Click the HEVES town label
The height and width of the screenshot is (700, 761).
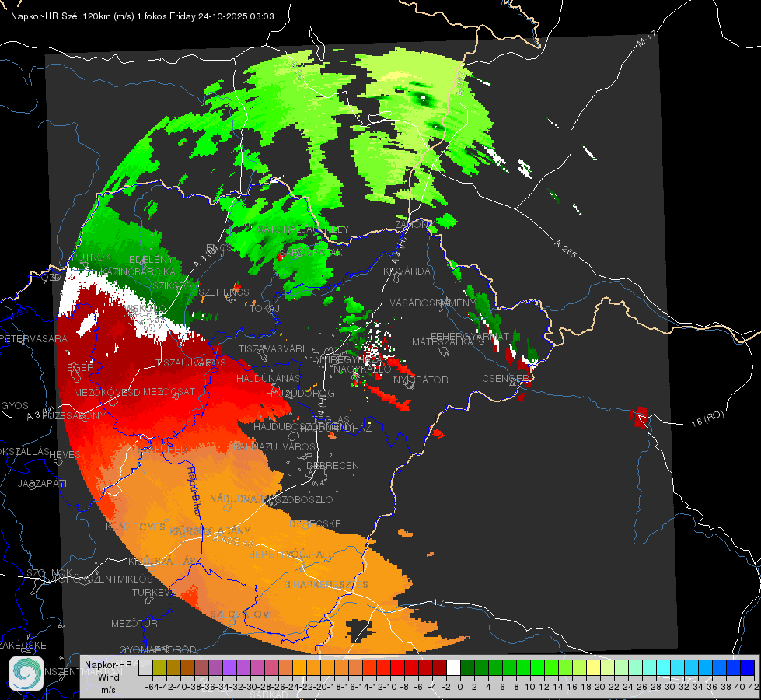(x=65, y=454)
